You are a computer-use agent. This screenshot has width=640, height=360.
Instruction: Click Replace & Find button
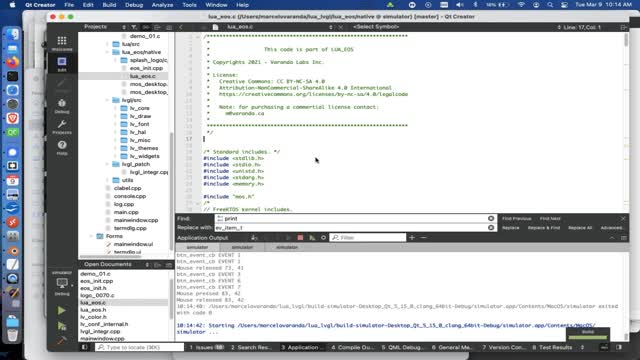click(544, 228)
